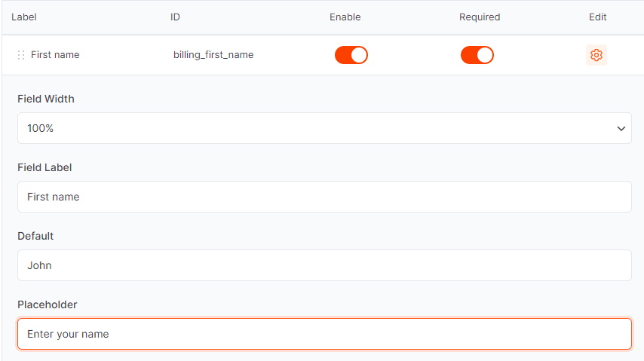Click the Placeholder input field

pos(324,334)
